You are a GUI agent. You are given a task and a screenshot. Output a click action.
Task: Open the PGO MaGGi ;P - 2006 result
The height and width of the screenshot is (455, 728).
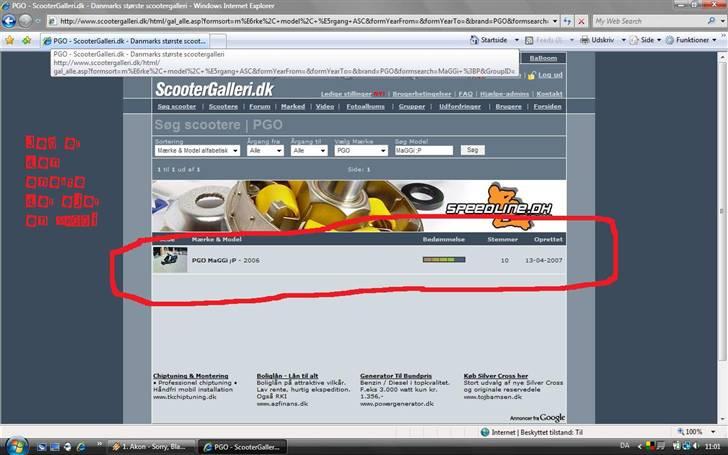[225, 260]
